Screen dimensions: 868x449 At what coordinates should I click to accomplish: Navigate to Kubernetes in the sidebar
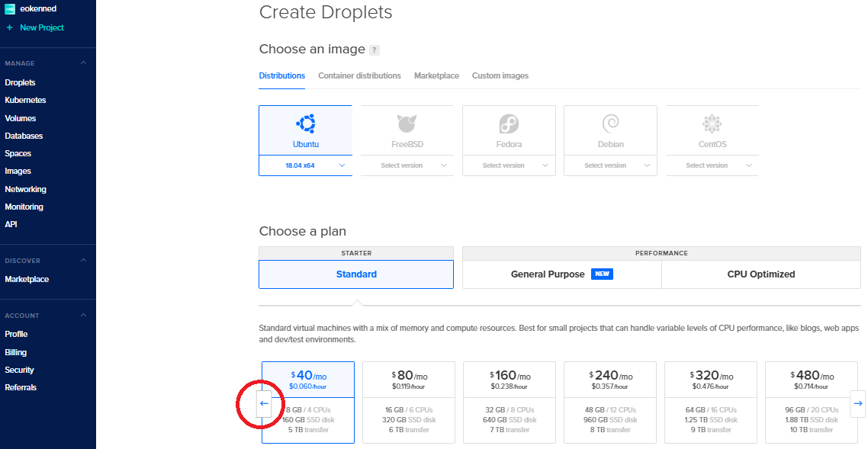25,100
